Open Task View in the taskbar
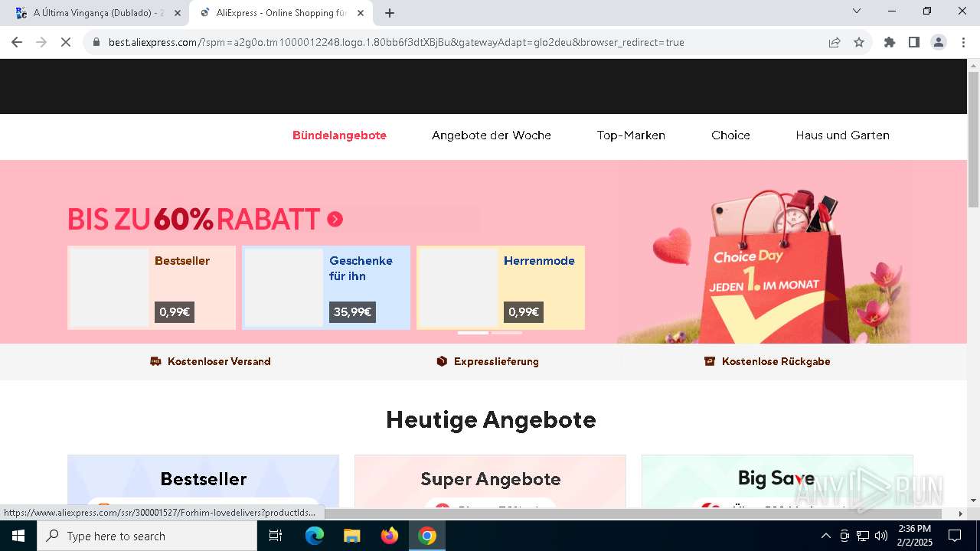The image size is (980, 551). click(276, 536)
